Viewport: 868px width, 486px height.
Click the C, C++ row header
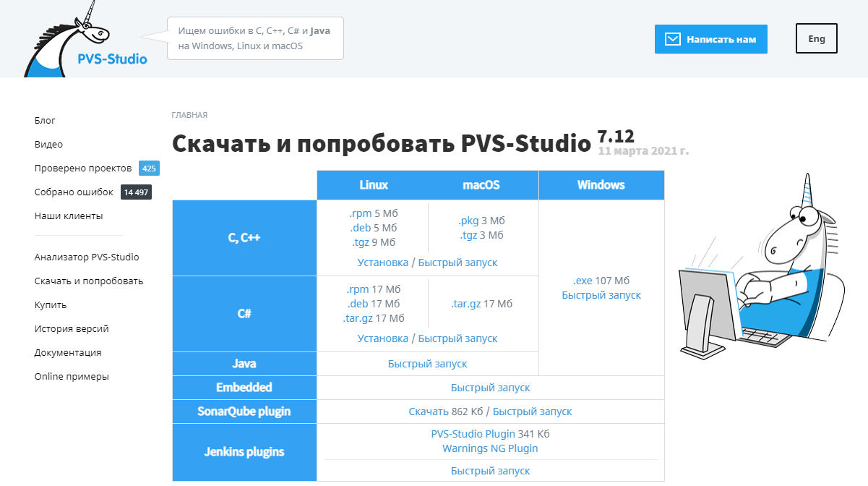click(x=244, y=237)
